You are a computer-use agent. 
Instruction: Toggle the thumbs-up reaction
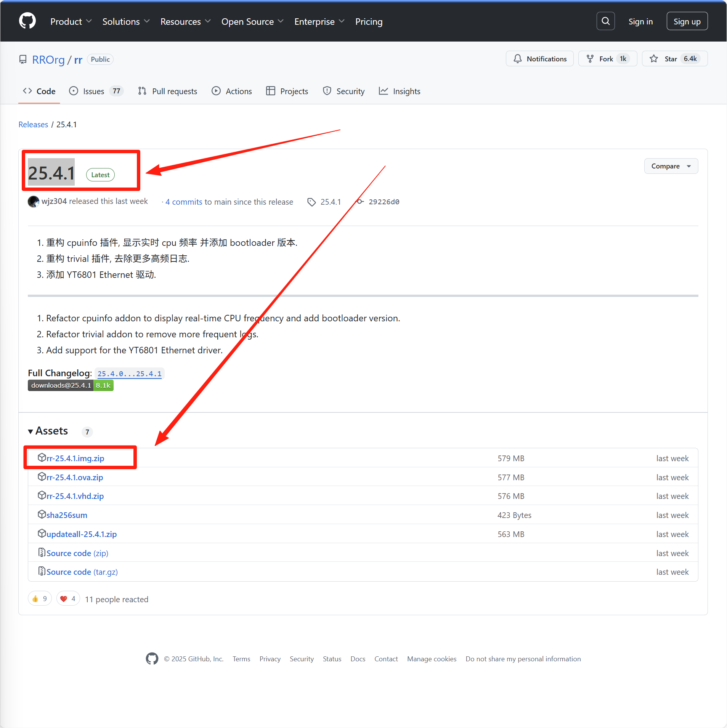(39, 598)
